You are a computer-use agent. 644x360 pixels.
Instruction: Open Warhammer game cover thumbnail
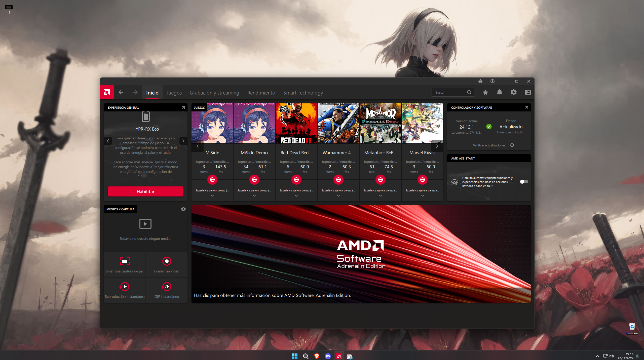pos(338,123)
